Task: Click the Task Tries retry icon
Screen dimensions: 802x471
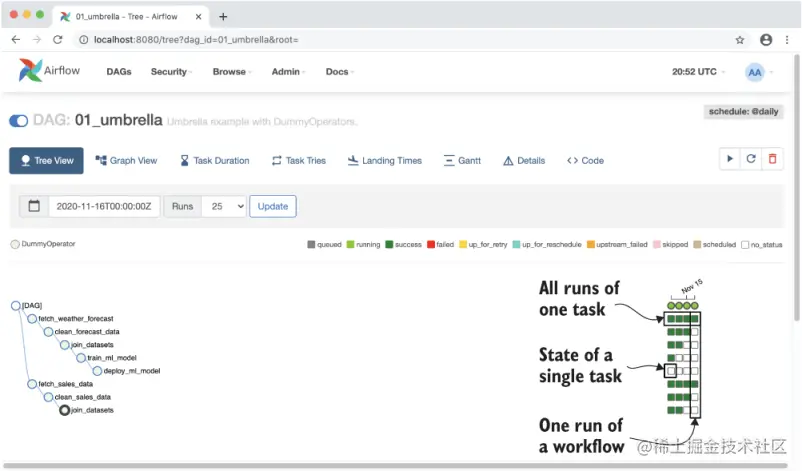Action: pyautogui.click(x=276, y=161)
